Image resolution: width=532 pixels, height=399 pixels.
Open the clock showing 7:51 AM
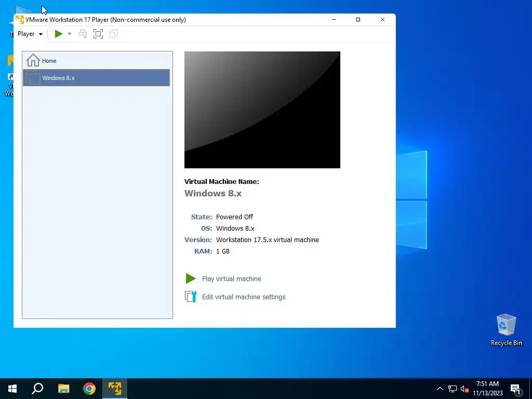[487, 389]
